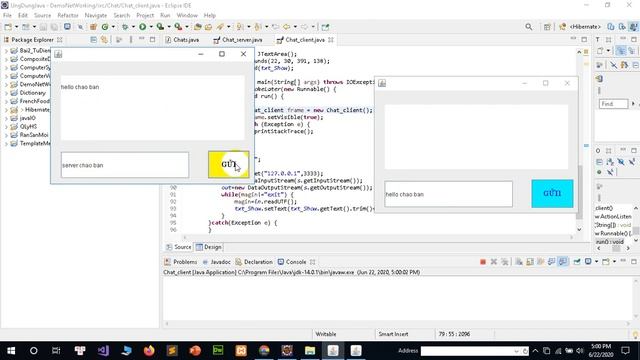Open the Project menu
The height and width of the screenshot is (360, 640).
(x=145, y=15)
